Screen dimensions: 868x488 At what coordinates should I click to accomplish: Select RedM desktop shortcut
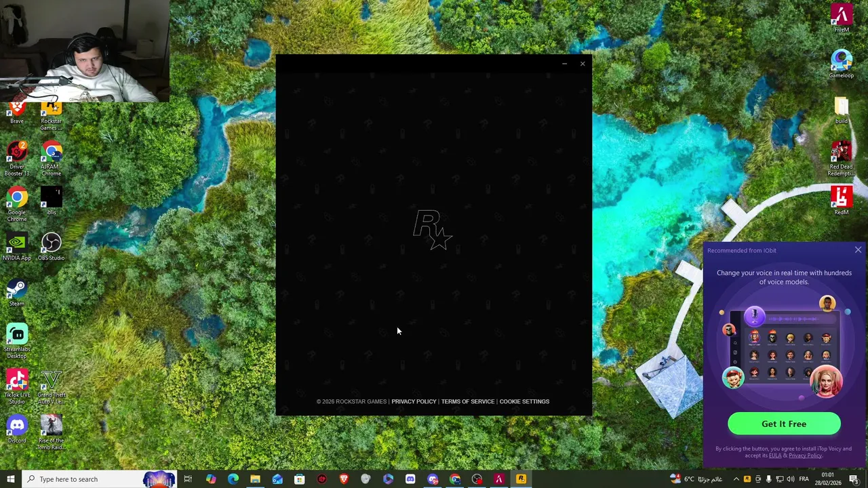pyautogui.click(x=841, y=201)
